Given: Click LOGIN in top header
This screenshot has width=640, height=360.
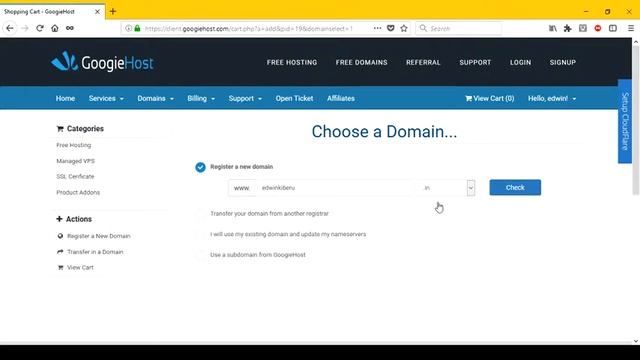Looking at the screenshot, I should (520, 62).
